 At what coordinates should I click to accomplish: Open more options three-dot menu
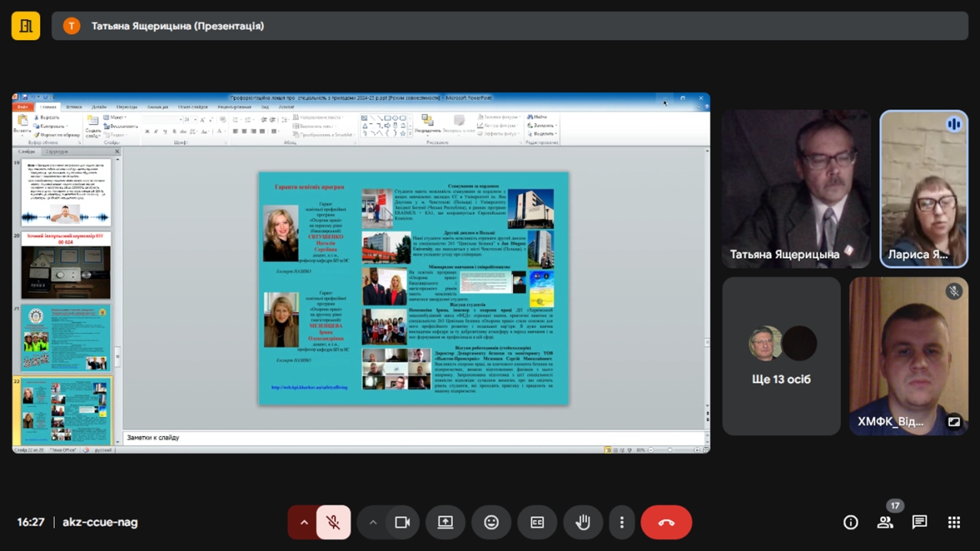[622, 522]
